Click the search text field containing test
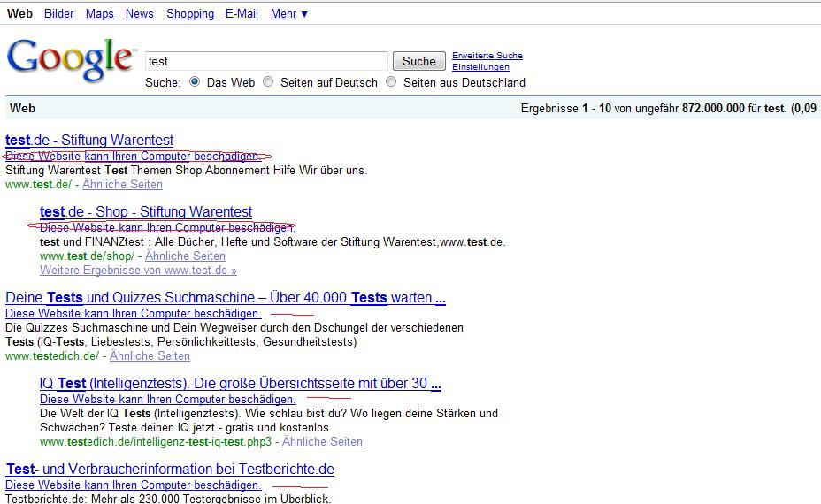Screen dimensions: 821x504 click(x=266, y=61)
